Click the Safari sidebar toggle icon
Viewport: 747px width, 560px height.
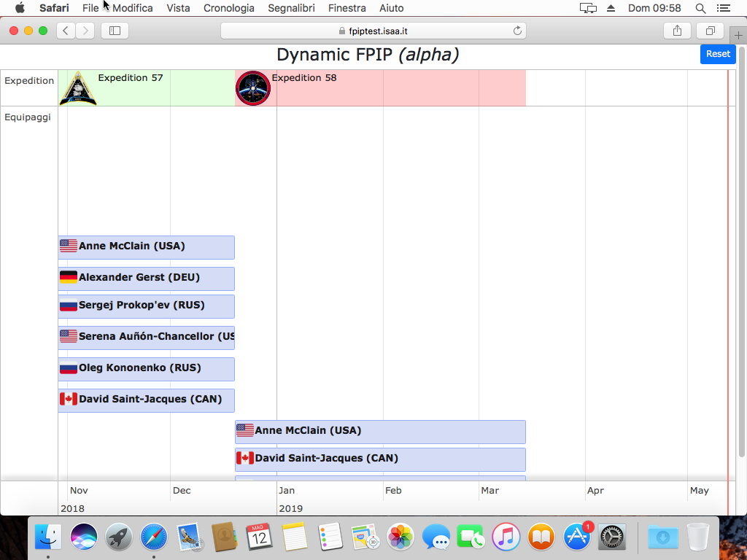115,31
